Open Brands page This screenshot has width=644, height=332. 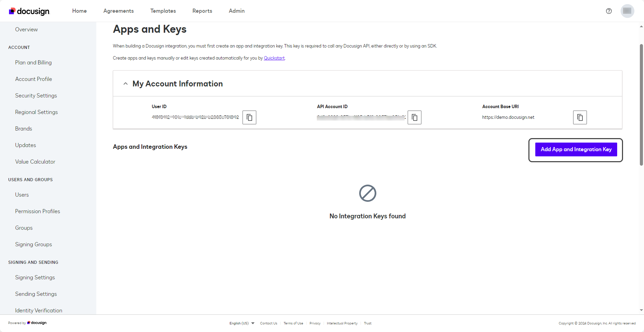(23, 129)
